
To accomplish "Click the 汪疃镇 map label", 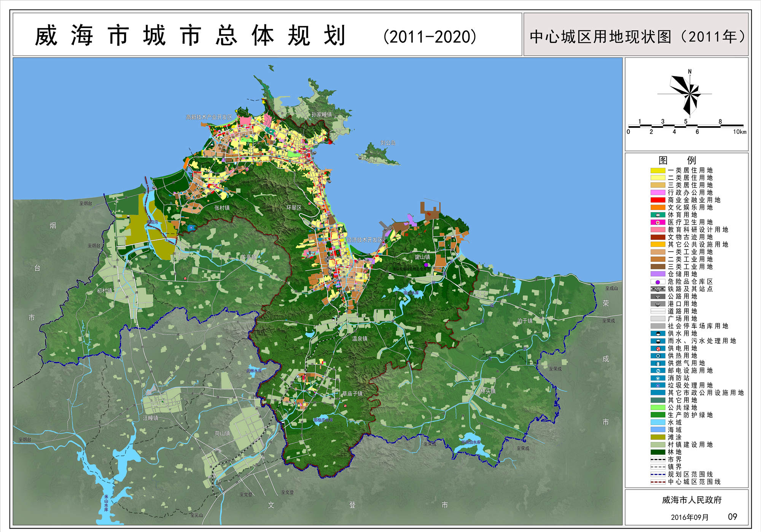I will tap(150, 418).
